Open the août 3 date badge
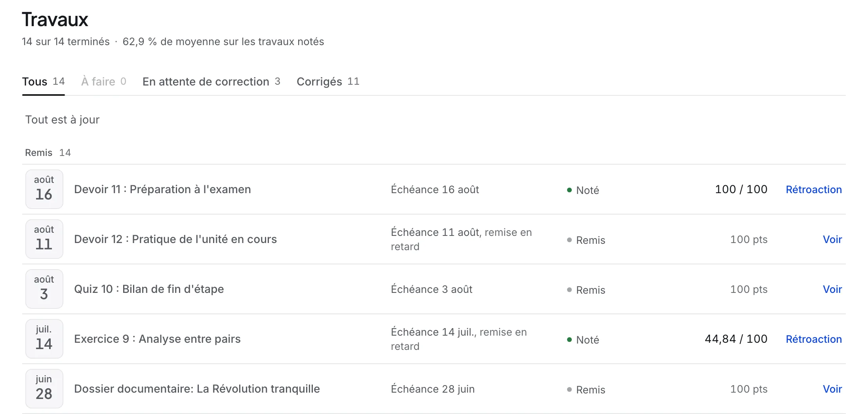Viewport: 868px width, 414px height. coord(44,289)
